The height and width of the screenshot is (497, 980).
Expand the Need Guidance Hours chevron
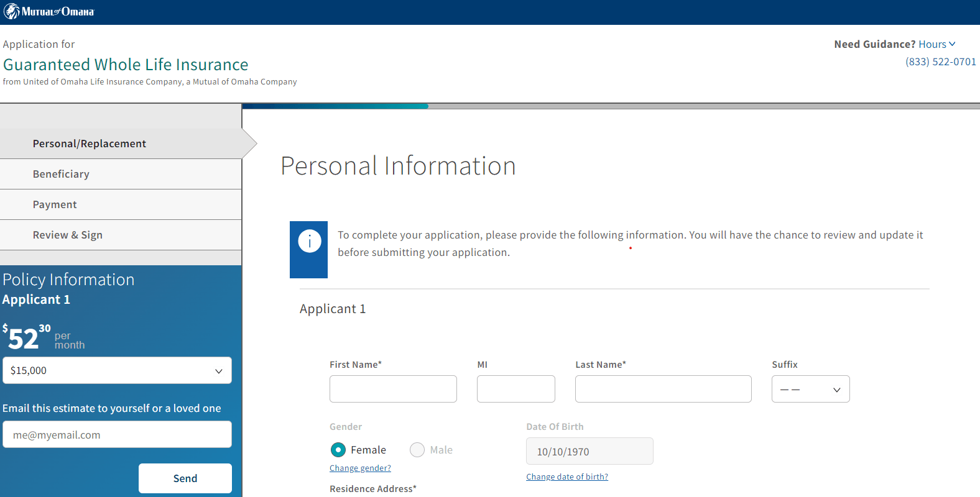click(x=951, y=44)
